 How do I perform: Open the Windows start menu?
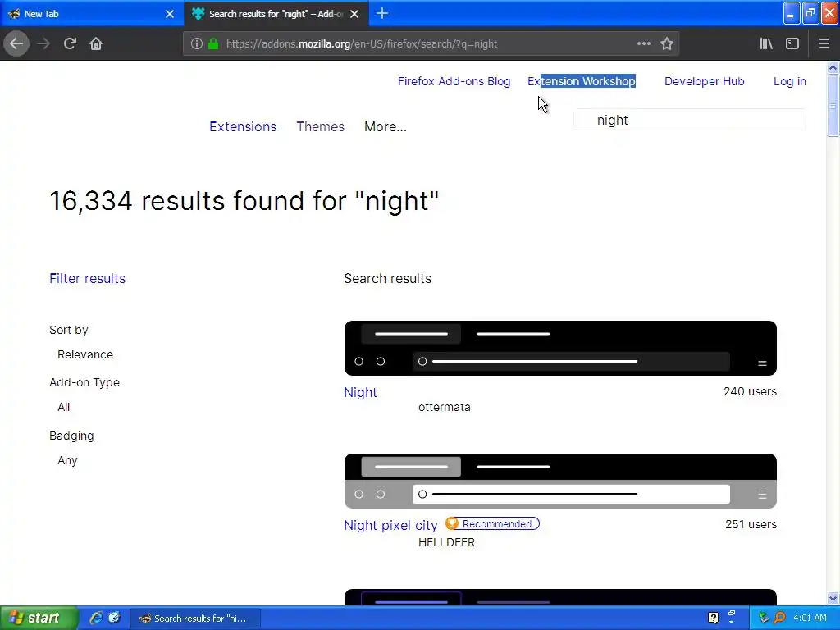[x=39, y=618]
